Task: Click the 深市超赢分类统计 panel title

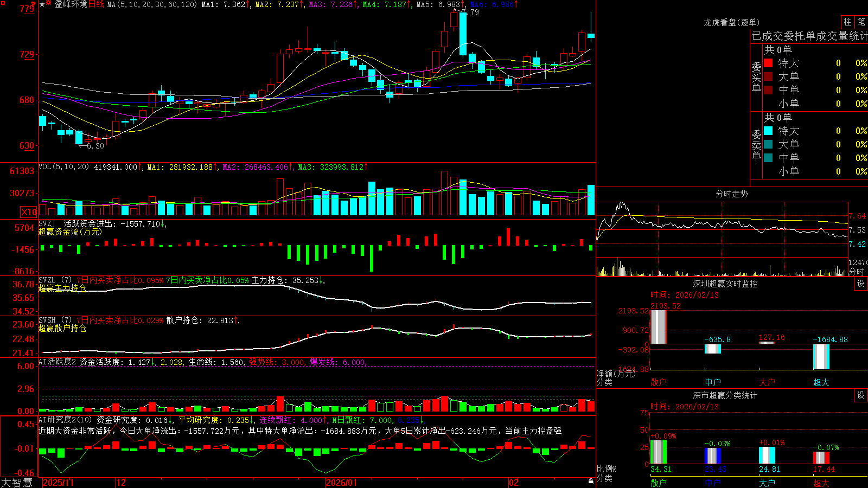Action: click(725, 395)
